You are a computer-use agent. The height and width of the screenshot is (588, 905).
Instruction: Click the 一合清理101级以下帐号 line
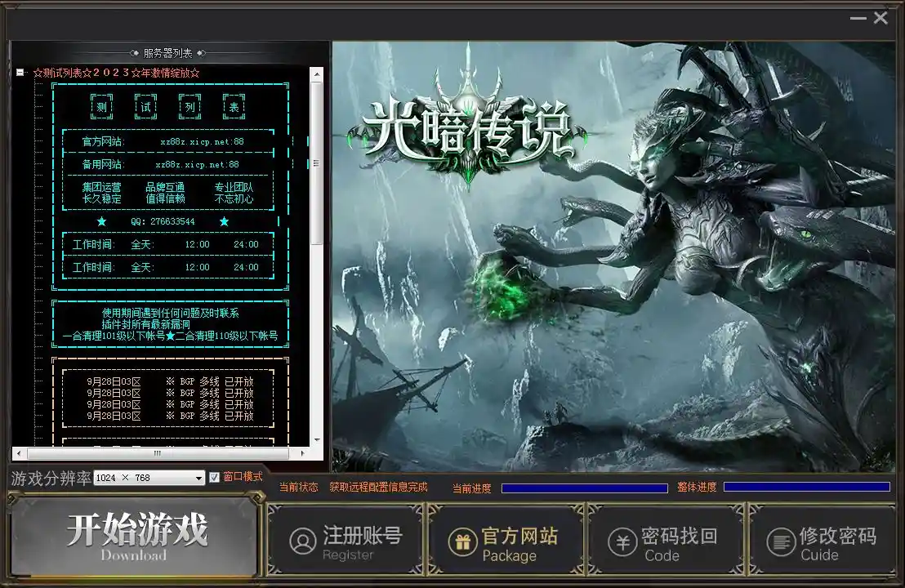pos(114,336)
